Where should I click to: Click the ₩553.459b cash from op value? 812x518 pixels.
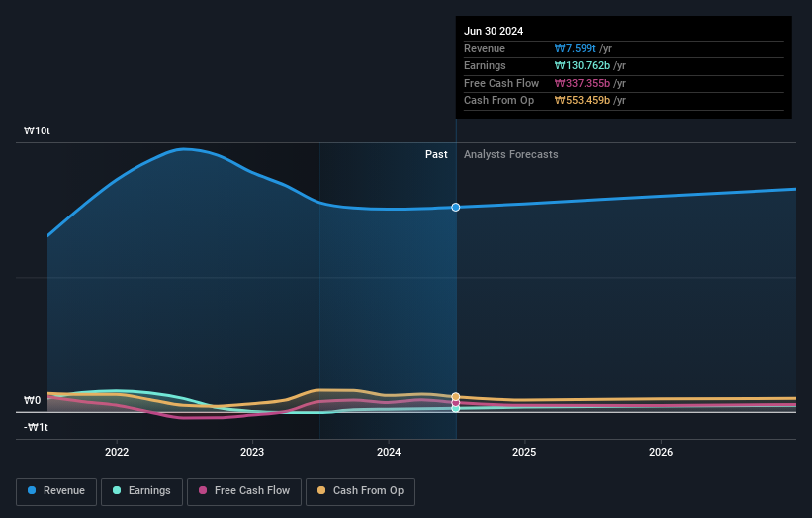coord(583,101)
